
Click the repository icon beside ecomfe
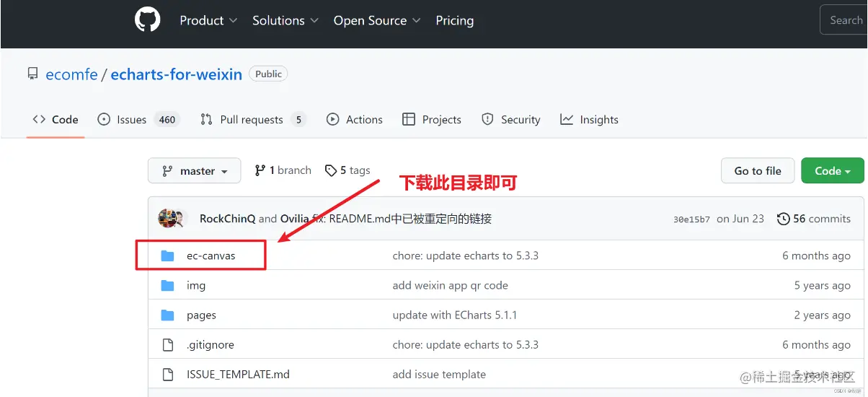click(32, 74)
